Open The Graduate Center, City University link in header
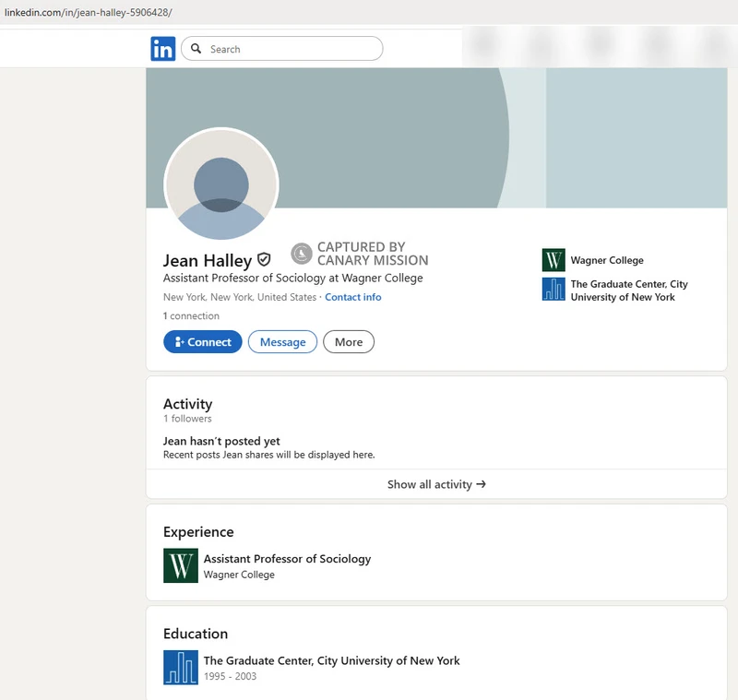The height and width of the screenshot is (700, 738). pos(629,291)
